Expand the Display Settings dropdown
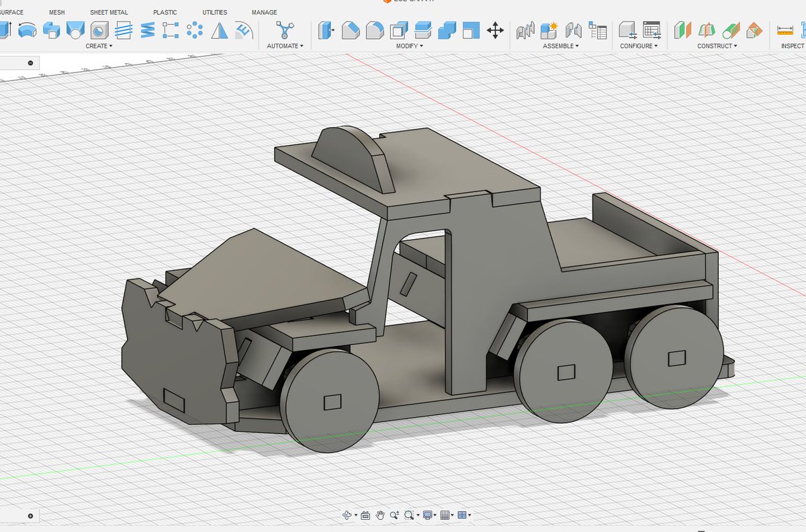This screenshot has width=806, height=532. (x=429, y=515)
